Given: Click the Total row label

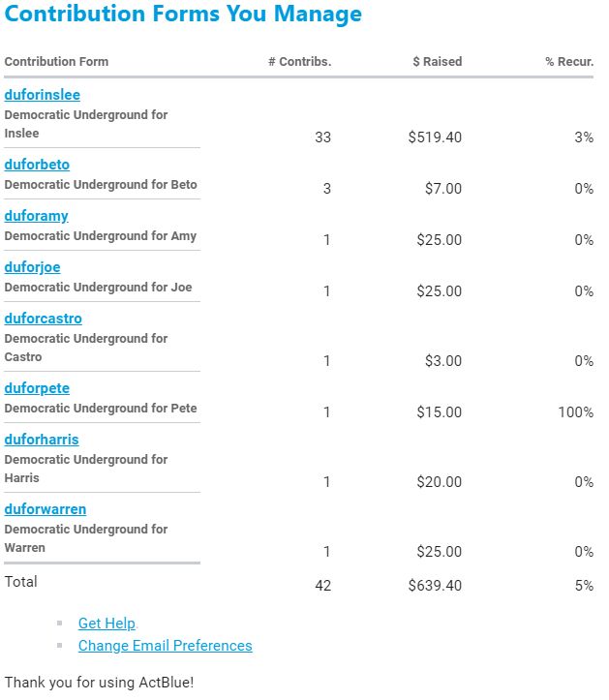Looking at the screenshot, I should [21, 582].
